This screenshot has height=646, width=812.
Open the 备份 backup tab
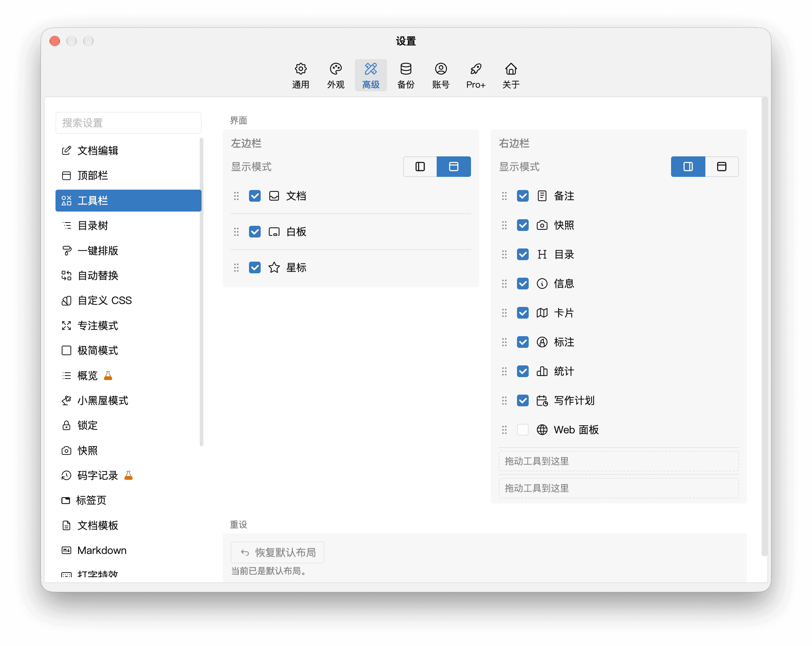pos(406,75)
